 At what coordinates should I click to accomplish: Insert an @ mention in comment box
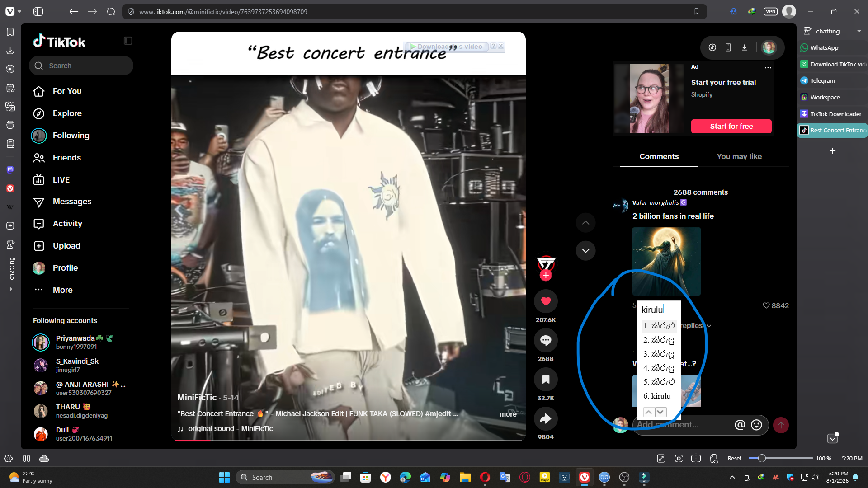[740, 425]
